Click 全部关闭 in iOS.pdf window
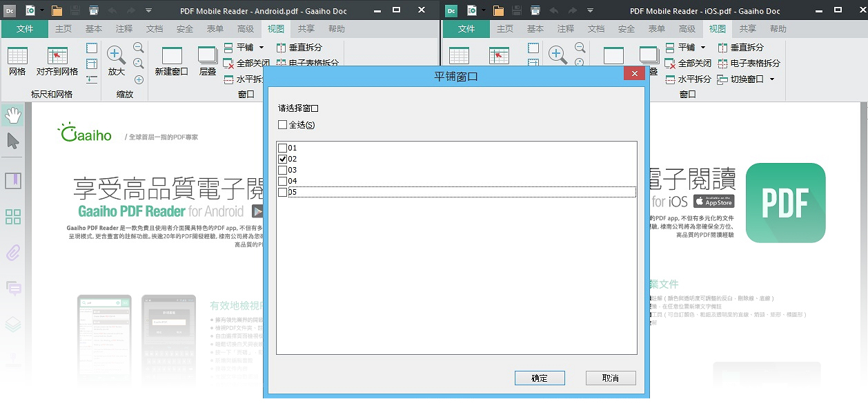The width and height of the screenshot is (868, 406). pos(689,63)
